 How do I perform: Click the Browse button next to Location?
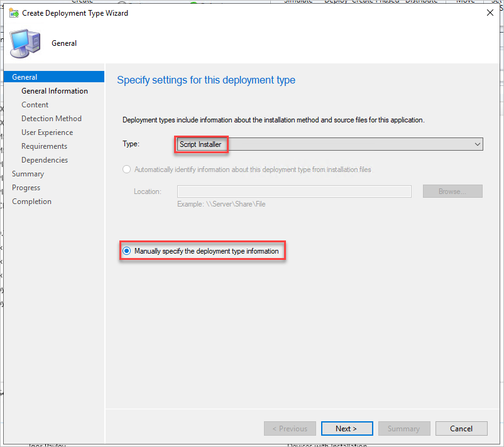click(x=452, y=191)
